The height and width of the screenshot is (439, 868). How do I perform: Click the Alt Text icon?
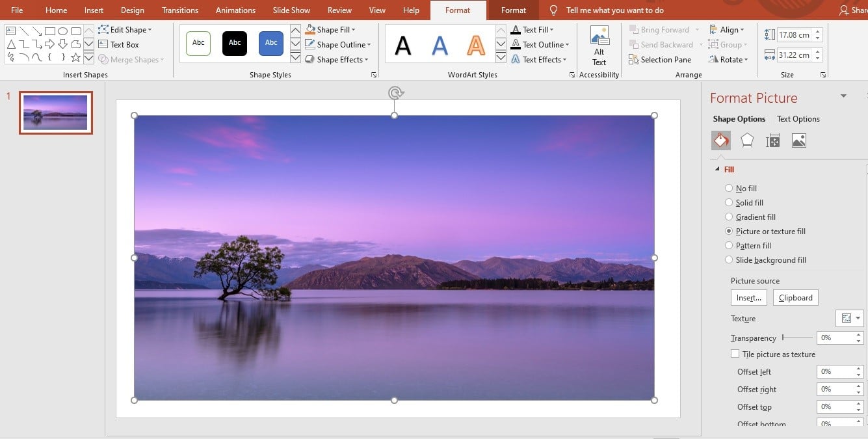pos(599,46)
